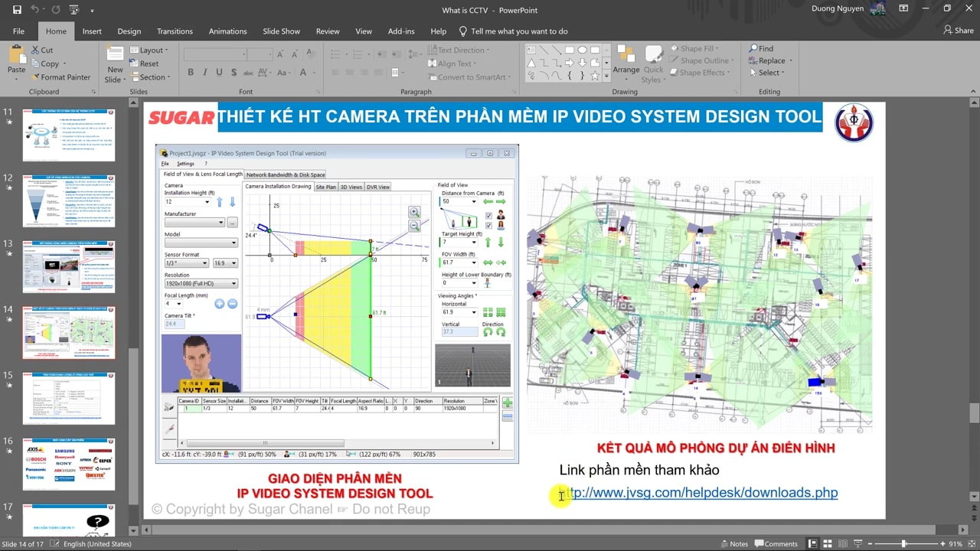Click the slide editor vertical scrollbar thumb
Screen dimensions: 980x551
974,412
